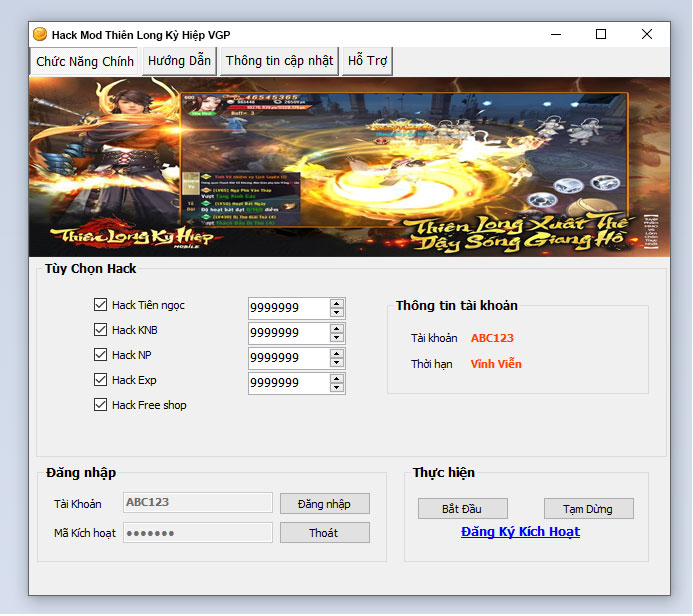Open the Hỗ Trợ tab
This screenshot has height=616, width=693.
click(x=367, y=61)
